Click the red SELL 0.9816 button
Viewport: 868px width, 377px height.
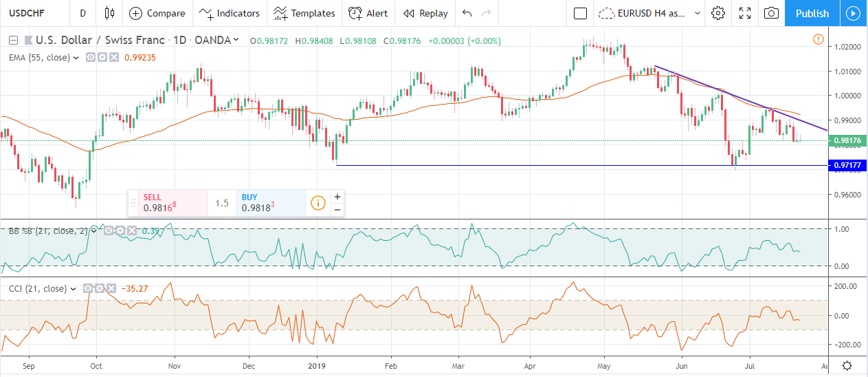[173, 202]
